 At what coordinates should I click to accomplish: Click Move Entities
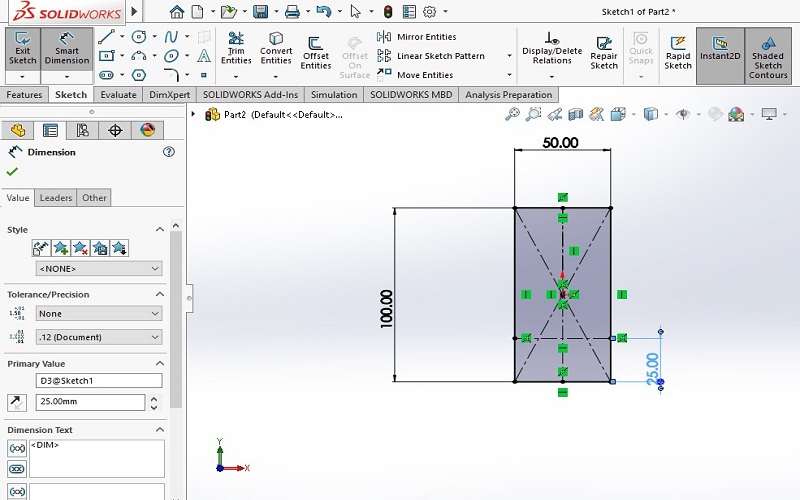point(415,75)
